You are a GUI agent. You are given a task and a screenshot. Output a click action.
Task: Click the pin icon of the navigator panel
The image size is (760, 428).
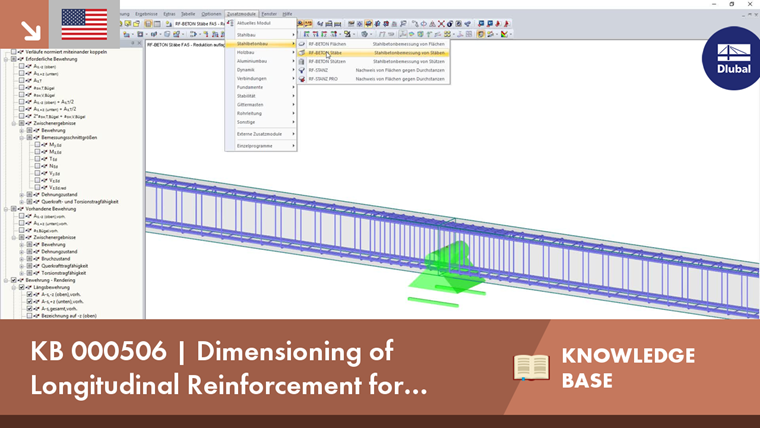132,43
